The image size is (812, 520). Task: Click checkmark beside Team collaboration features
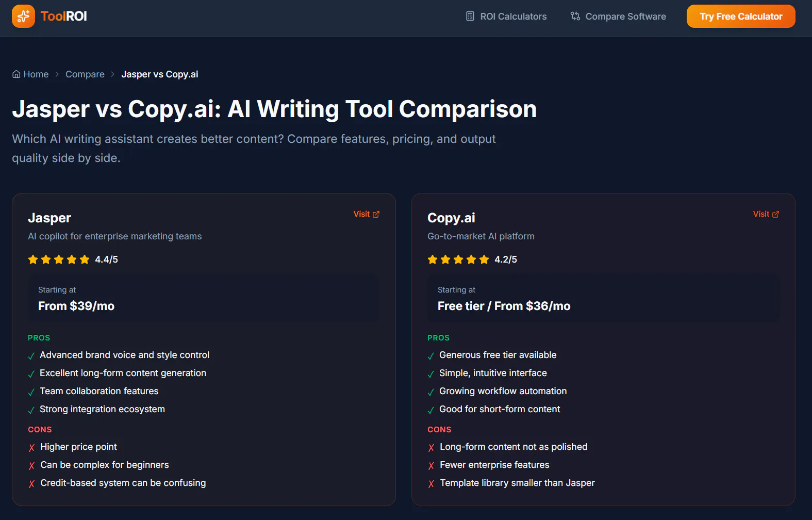pyautogui.click(x=31, y=392)
